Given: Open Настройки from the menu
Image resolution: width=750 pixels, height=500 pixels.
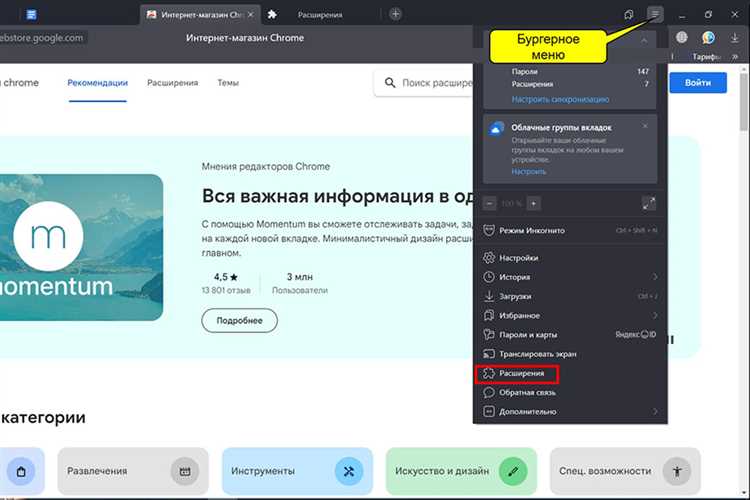Looking at the screenshot, I should click(518, 258).
